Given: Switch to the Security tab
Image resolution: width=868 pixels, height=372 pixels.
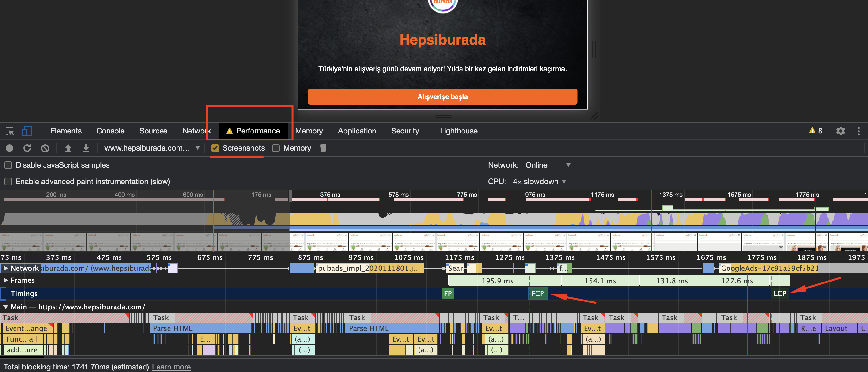Looking at the screenshot, I should (x=405, y=131).
